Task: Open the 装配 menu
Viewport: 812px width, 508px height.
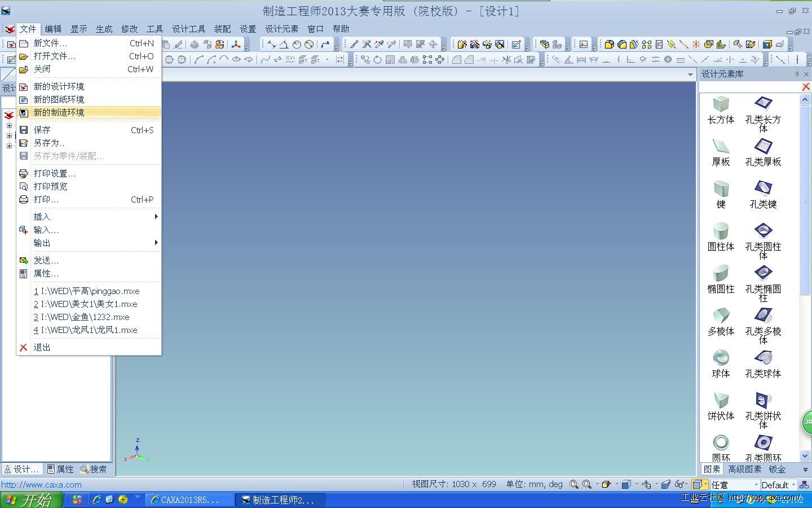Action: click(x=222, y=29)
